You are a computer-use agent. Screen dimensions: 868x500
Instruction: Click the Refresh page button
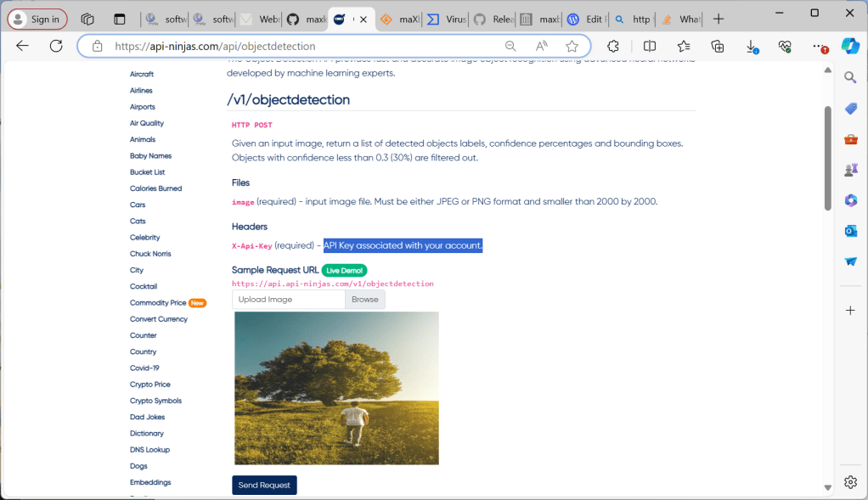(56, 46)
